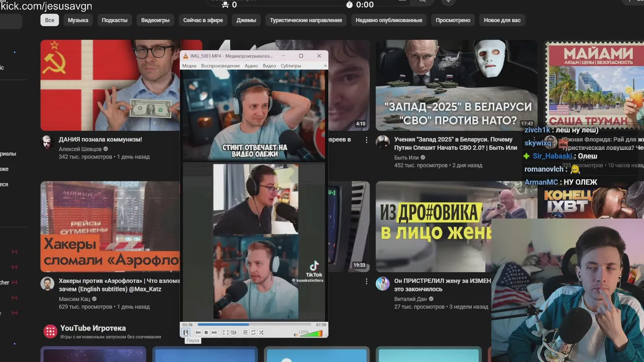Open options menu beside реев в title
644x362 pixels.
(x=366, y=140)
